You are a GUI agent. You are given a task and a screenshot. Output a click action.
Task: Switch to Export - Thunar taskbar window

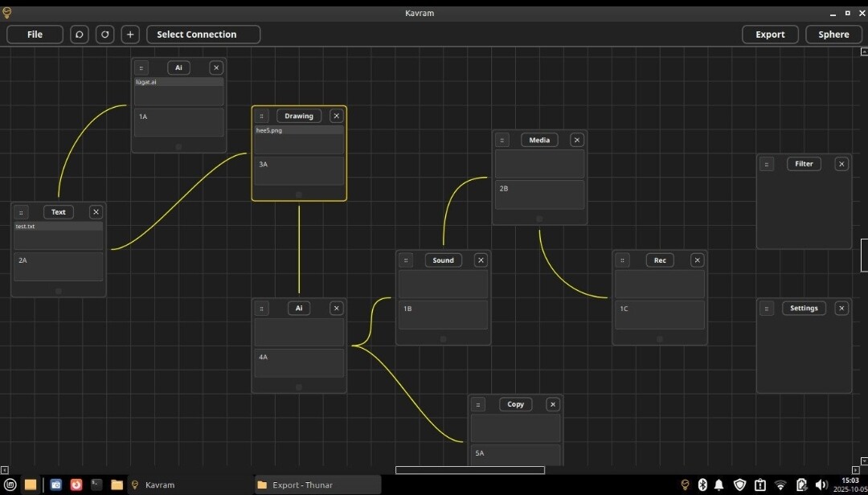tap(317, 485)
